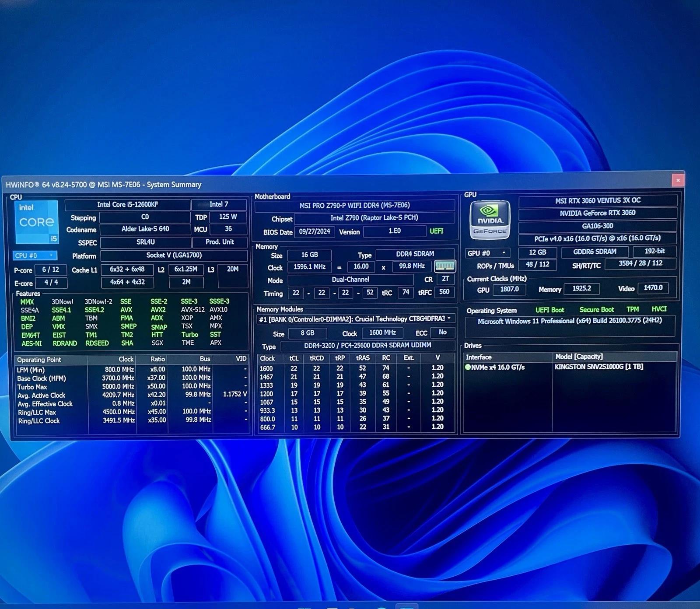Click the '192-bit' bus width field
The width and height of the screenshot is (700, 609).
[654, 251]
